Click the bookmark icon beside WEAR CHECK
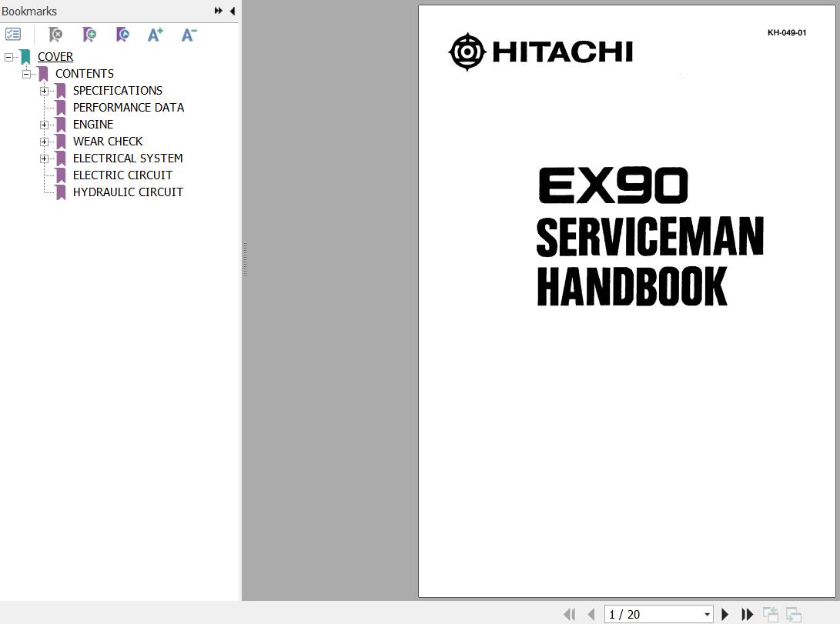 tap(61, 142)
